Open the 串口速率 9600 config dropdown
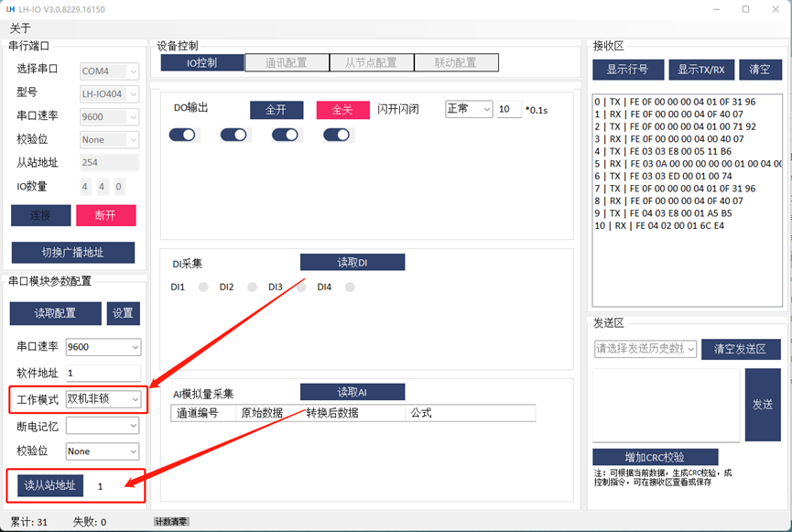Viewport: 792px width, 532px height. click(x=103, y=347)
